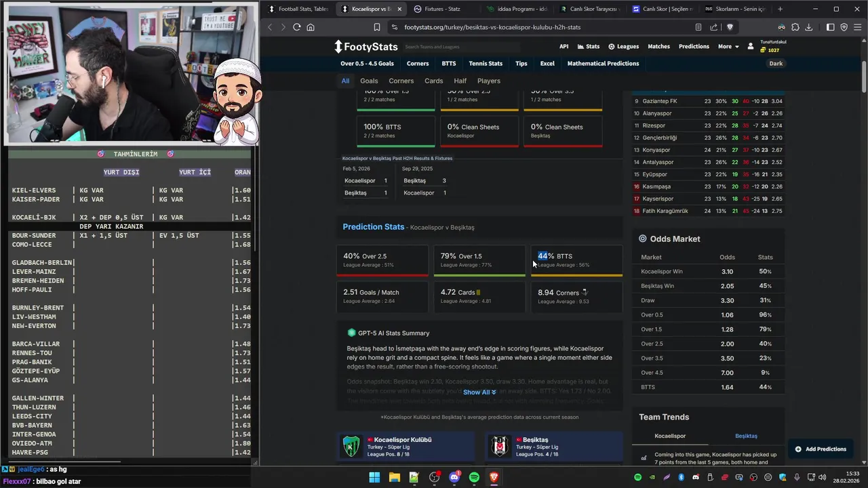868x488 pixels.
Task: Select the Corners stats tab
Action: [401, 81]
